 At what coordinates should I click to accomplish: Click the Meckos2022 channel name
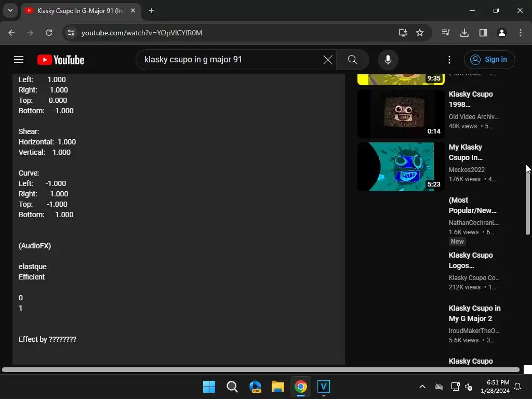click(467, 170)
